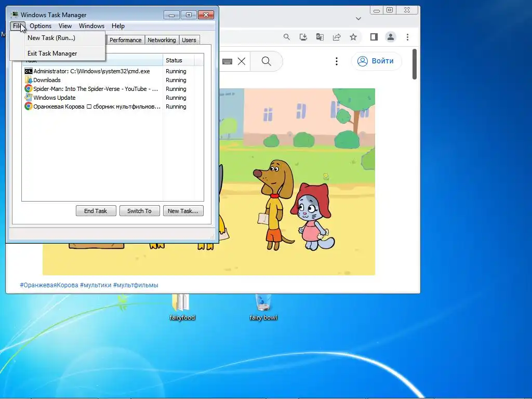This screenshot has width=532, height=399.
Task: Open the File menu in Task Manager
Action: click(17, 26)
